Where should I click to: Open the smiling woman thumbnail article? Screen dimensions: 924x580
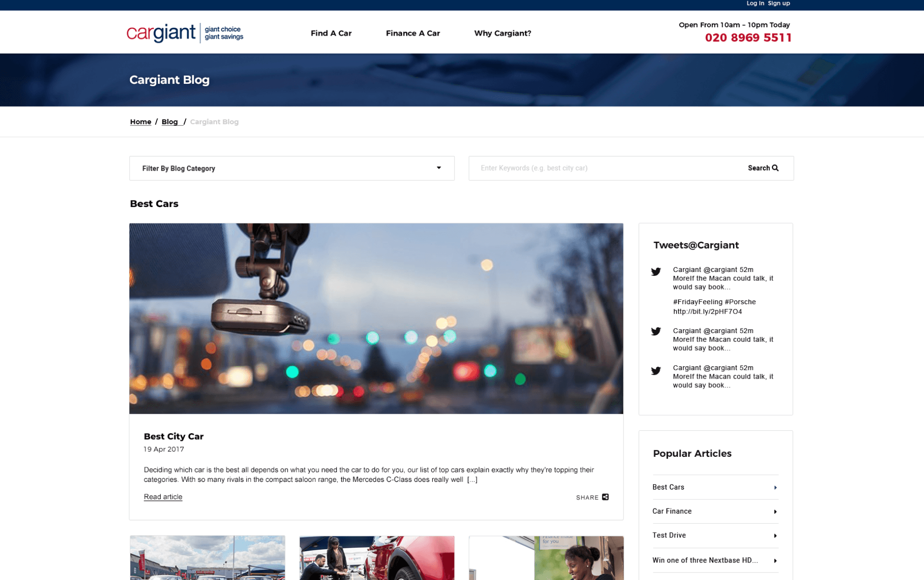tap(546, 558)
